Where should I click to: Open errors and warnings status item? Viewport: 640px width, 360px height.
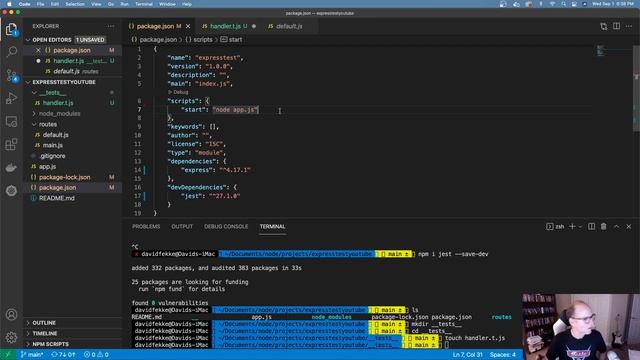pyautogui.click(x=96, y=355)
